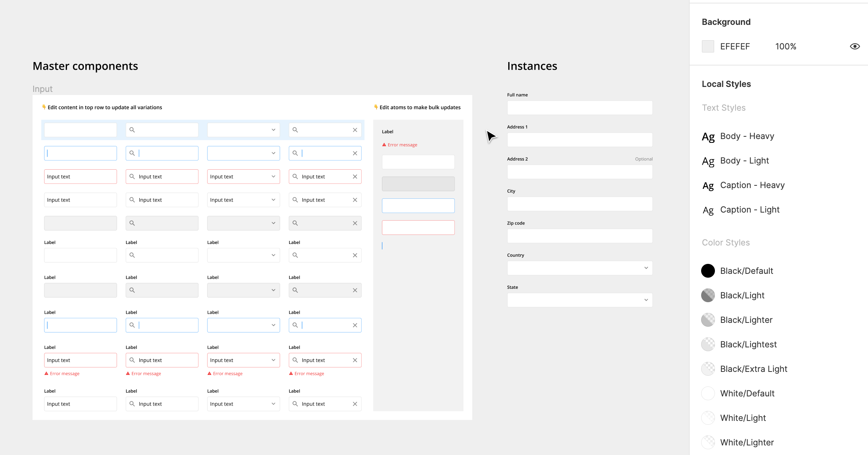Click the background opacity 100% value
This screenshot has height=455, width=868.
click(x=785, y=46)
